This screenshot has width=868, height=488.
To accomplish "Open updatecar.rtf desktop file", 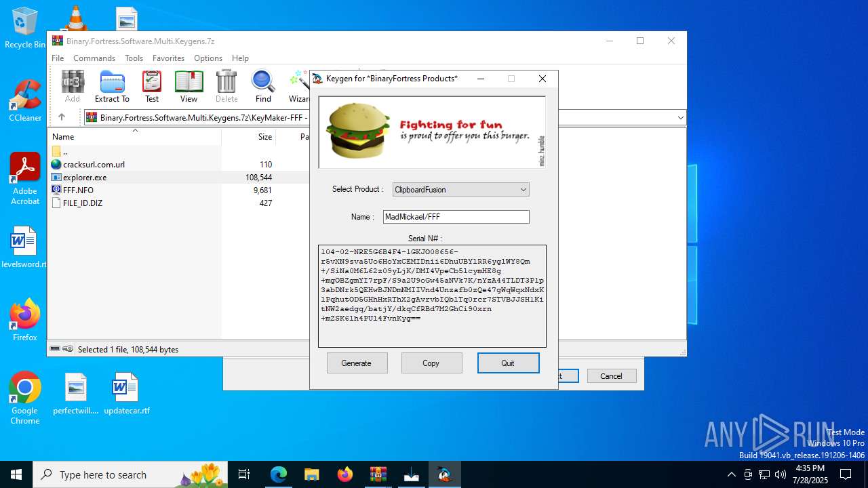I will click(127, 394).
